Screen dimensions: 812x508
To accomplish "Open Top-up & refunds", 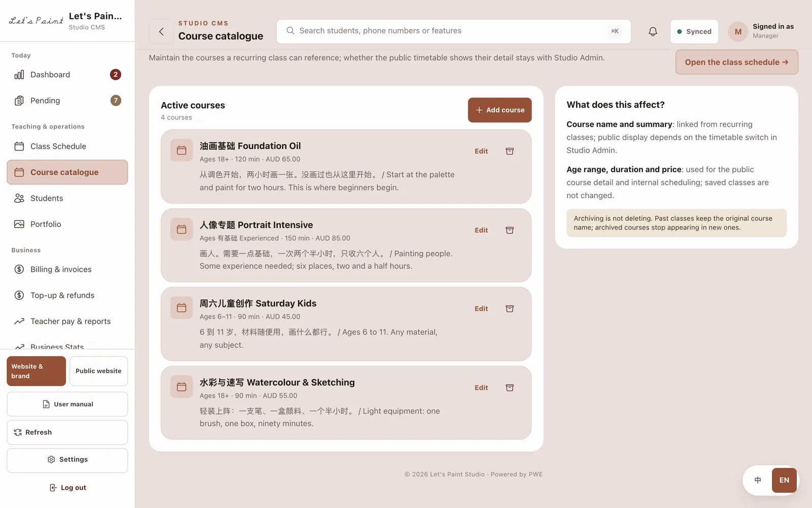I will [67, 295].
